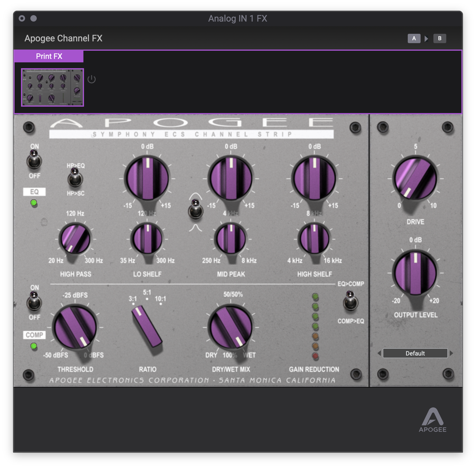Click the LO SHELF gain knob
This screenshot has width=476, height=468.
(148, 178)
